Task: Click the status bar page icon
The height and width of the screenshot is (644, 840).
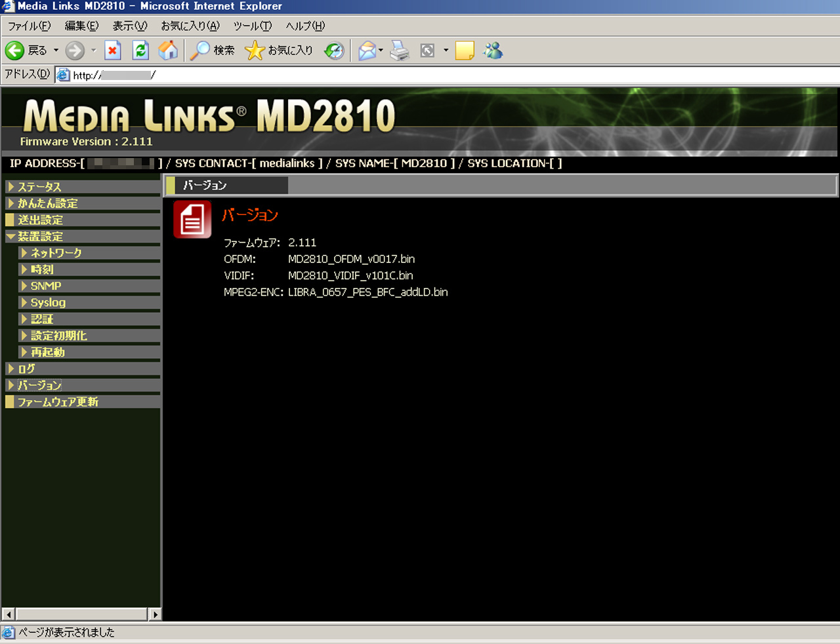Action: (x=8, y=633)
